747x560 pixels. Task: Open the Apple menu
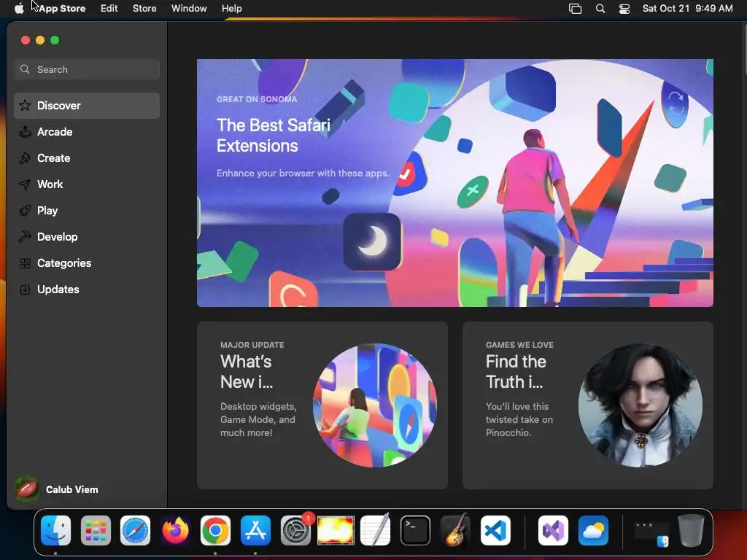[18, 9]
